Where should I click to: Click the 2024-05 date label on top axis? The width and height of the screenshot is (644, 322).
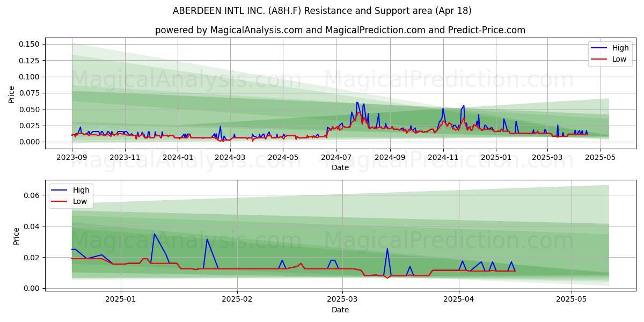tap(283, 157)
